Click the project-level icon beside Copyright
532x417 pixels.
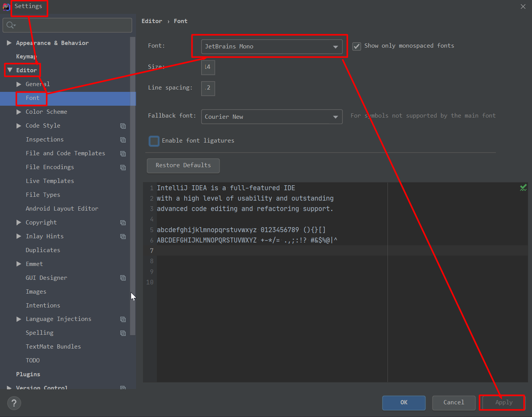[123, 223]
